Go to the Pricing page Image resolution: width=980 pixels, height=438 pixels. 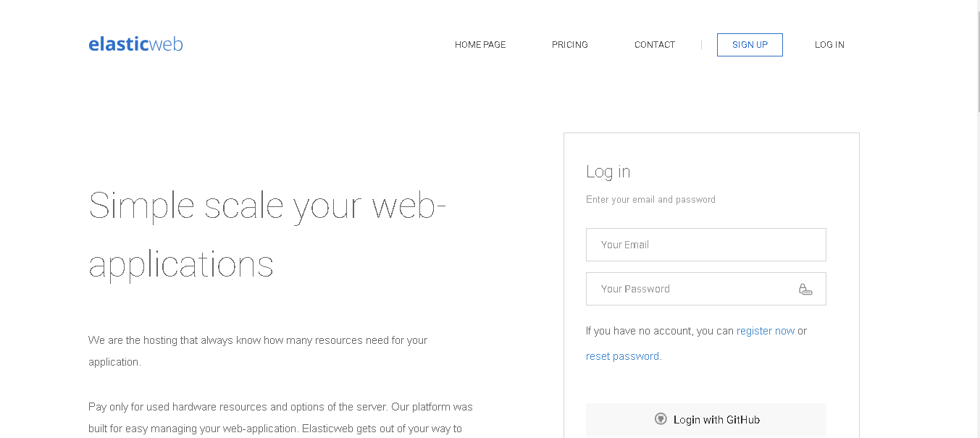click(x=570, y=45)
